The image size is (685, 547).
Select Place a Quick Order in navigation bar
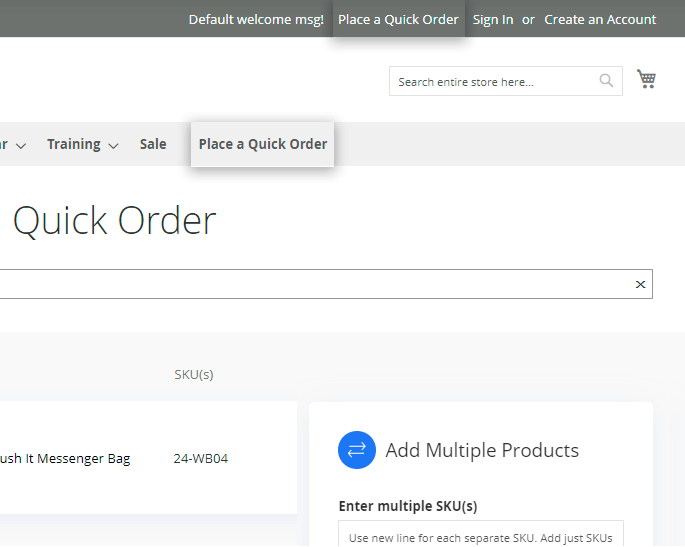(263, 144)
